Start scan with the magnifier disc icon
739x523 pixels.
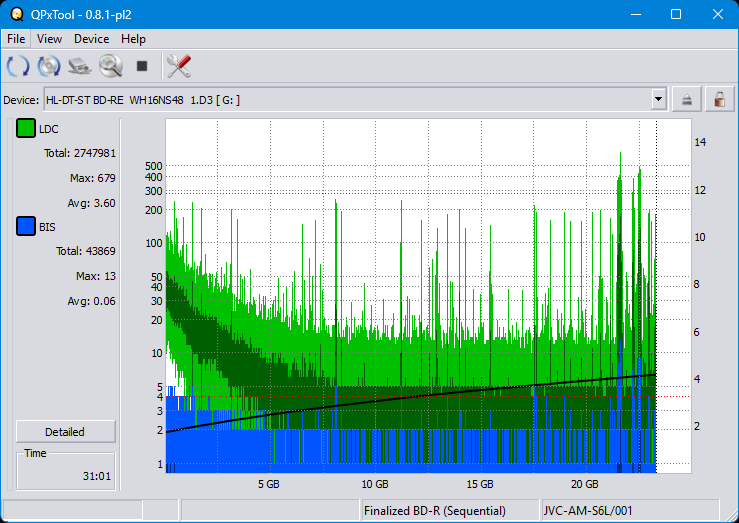point(110,67)
